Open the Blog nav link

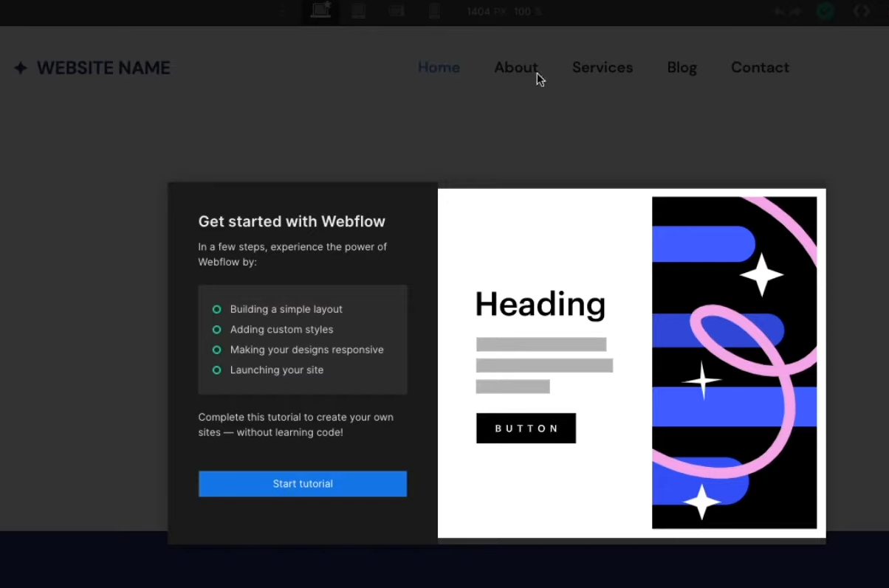pos(682,67)
